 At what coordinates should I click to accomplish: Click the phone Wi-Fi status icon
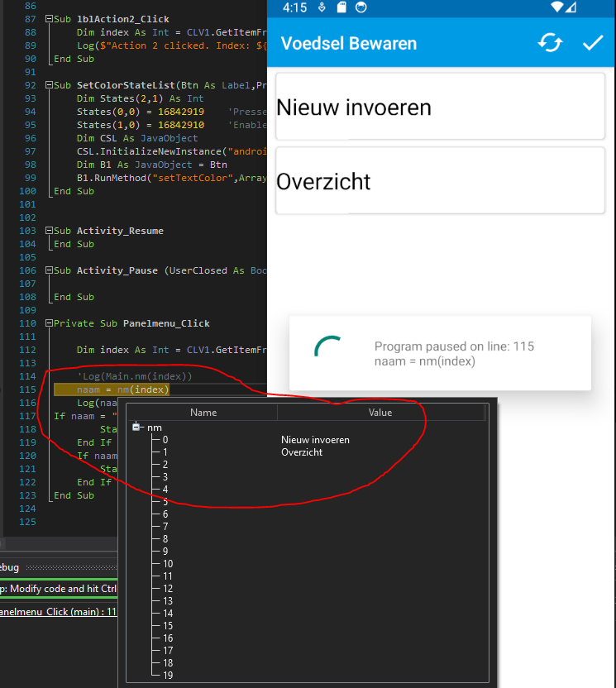click(556, 7)
